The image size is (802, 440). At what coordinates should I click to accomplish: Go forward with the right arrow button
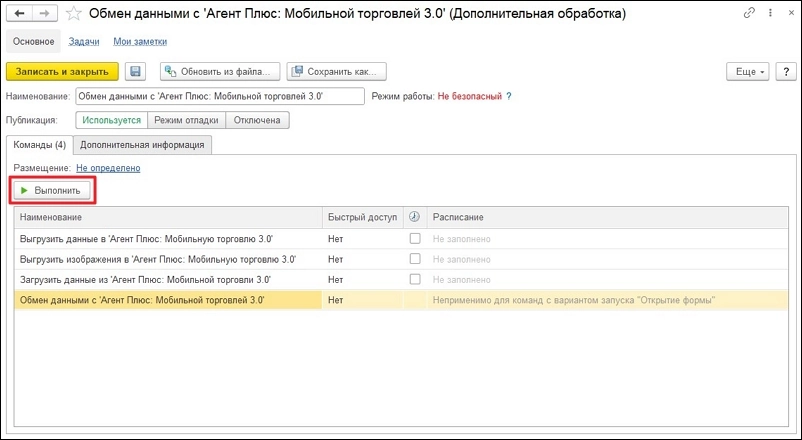[x=44, y=13]
